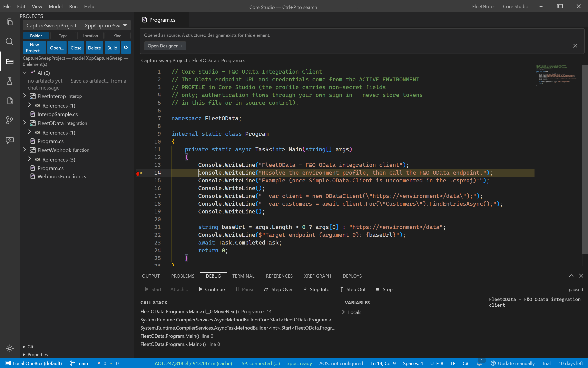Screen dimensions: 588x368
Task: Maximize the bottom panel with chevron
Action: [571, 276]
